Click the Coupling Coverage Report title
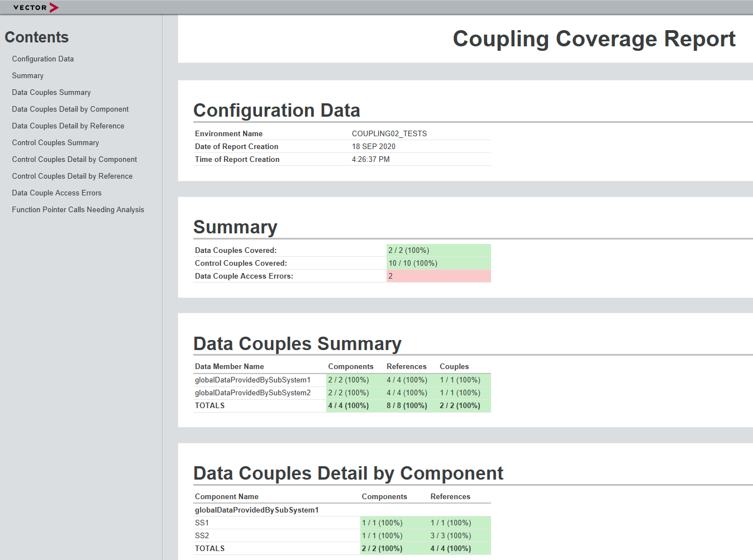The width and height of the screenshot is (753, 560). [594, 39]
